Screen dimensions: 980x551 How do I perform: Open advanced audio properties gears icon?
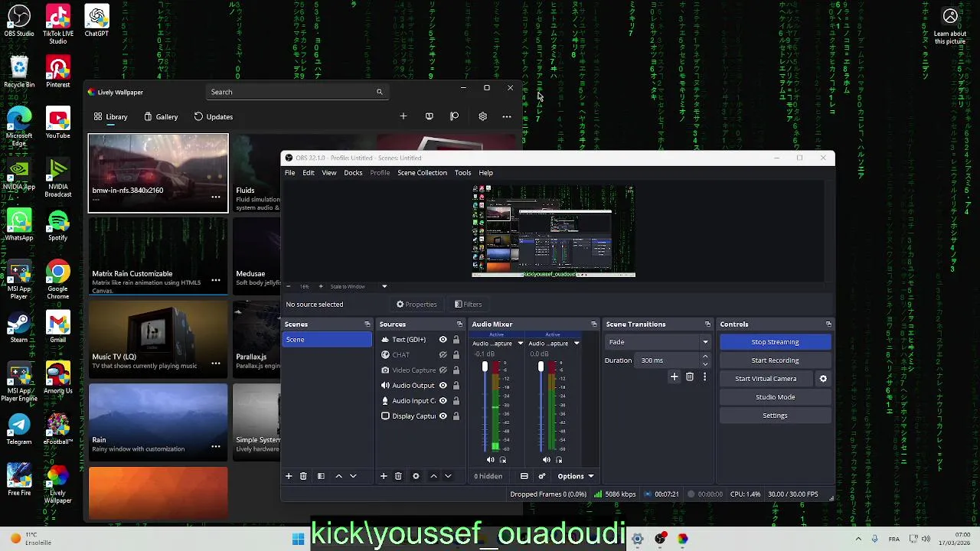point(542,476)
